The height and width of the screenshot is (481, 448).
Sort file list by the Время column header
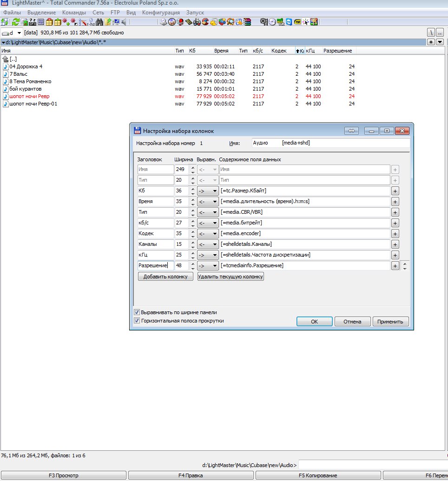[221, 51]
